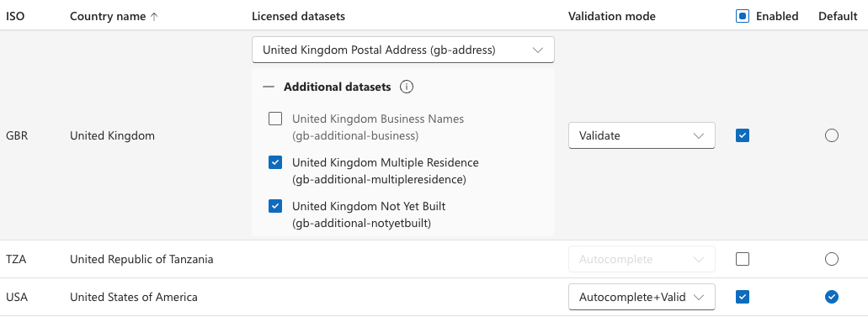The height and width of the screenshot is (317, 868).
Task: Select the United States of America name
Action: 133,297
